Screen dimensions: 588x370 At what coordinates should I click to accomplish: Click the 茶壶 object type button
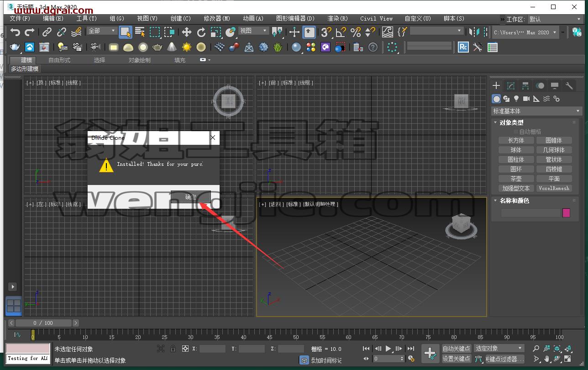516,179
